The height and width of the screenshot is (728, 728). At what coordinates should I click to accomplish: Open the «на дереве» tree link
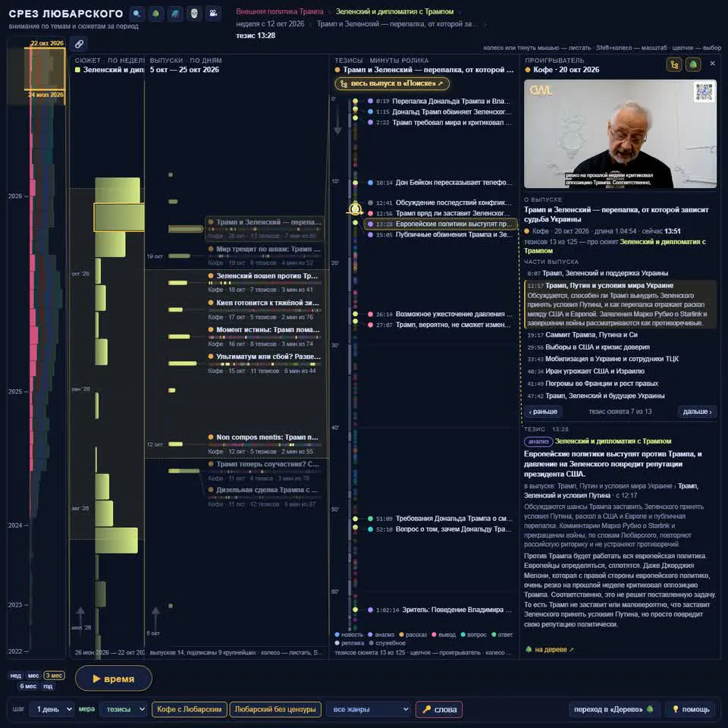pyautogui.click(x=551, y=650)
